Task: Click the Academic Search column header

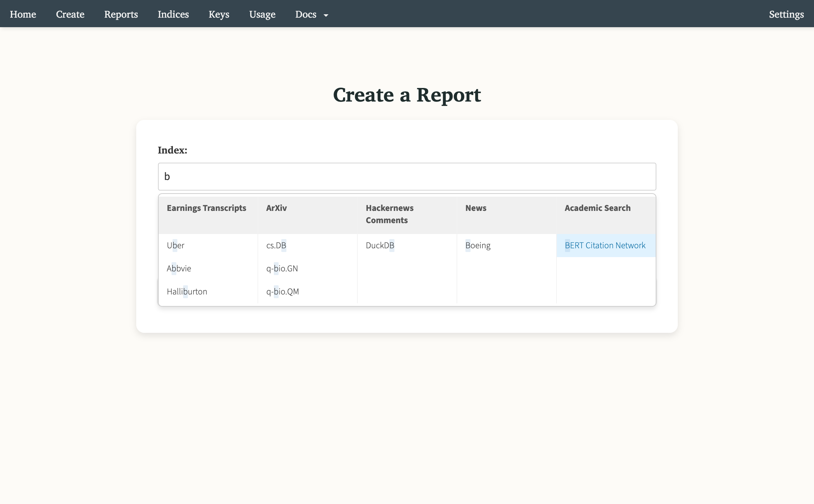Action: tap(597, 208)
